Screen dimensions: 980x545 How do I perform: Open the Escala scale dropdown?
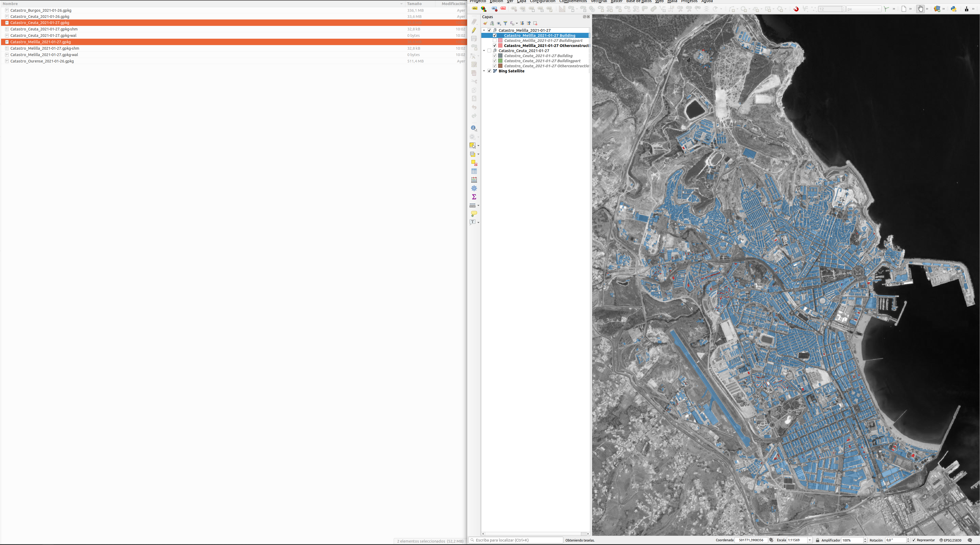[810, 540]
